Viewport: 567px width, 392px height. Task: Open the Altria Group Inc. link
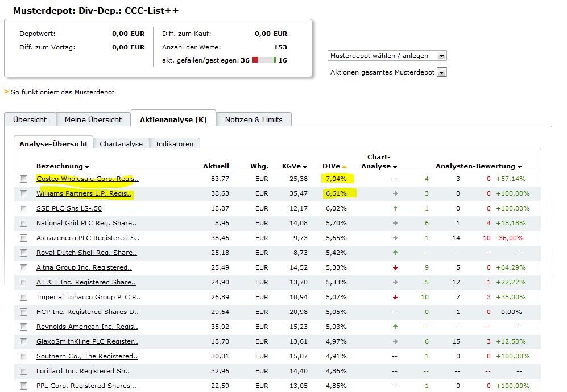(84, 267)
